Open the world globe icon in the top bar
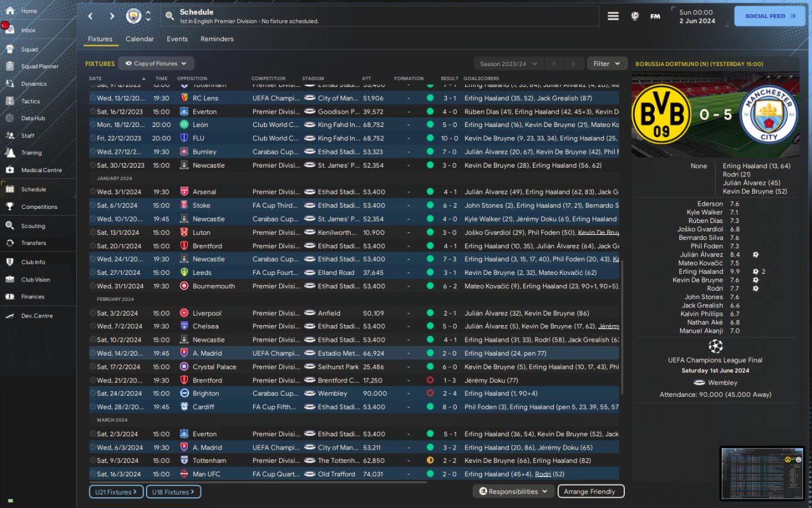The height and width of the screenshot is (508, 812). point(635,16)
